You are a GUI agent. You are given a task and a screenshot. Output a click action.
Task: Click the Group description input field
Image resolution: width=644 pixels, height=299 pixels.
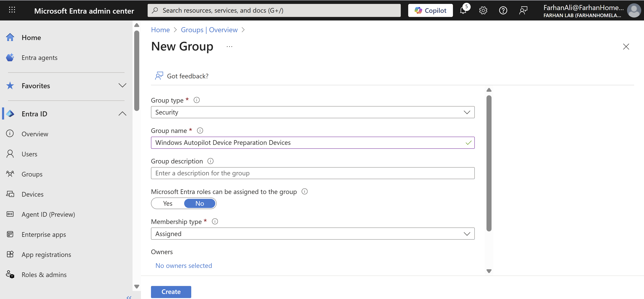click(313, 173)
